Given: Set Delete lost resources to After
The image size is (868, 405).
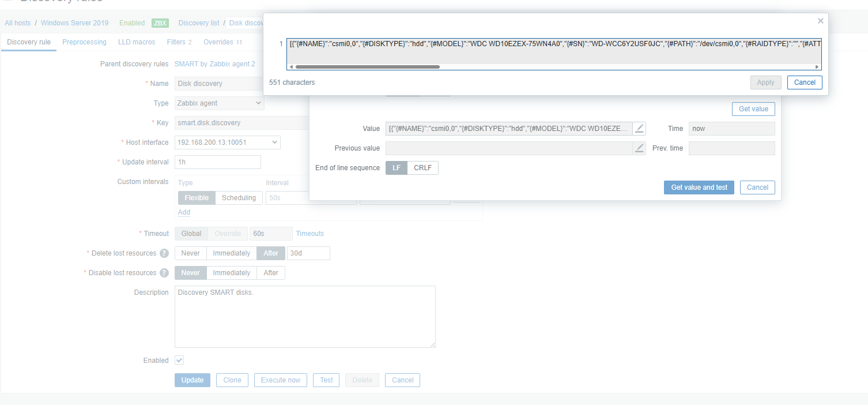Looking at the screenshot, I should tap(271, 253).
